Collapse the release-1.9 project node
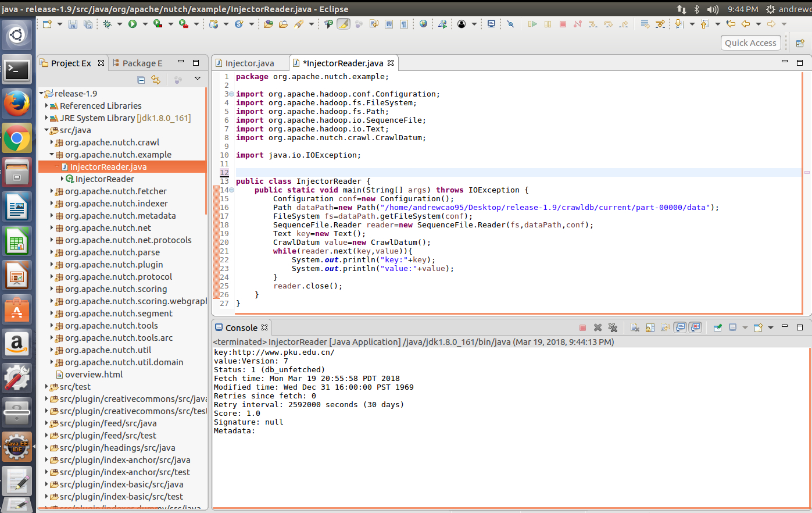Viewport: 812px width, 513px height. tap(41, 94)
